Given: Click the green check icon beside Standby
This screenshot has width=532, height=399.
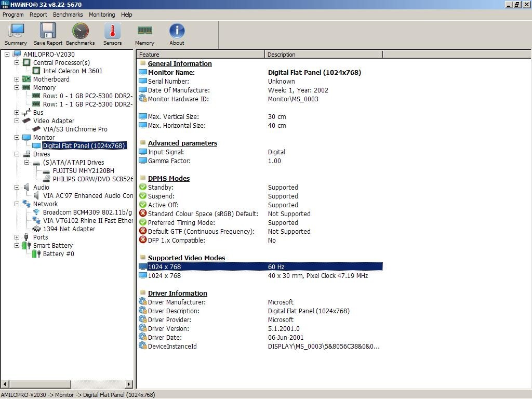Looking at the screenshot, I should point(143,187).
